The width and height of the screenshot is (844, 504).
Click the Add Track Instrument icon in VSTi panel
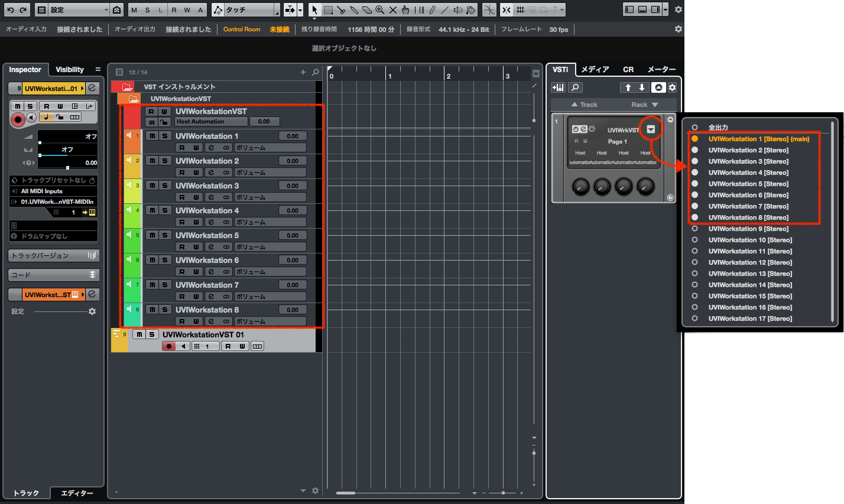click(x=558, y=87)
